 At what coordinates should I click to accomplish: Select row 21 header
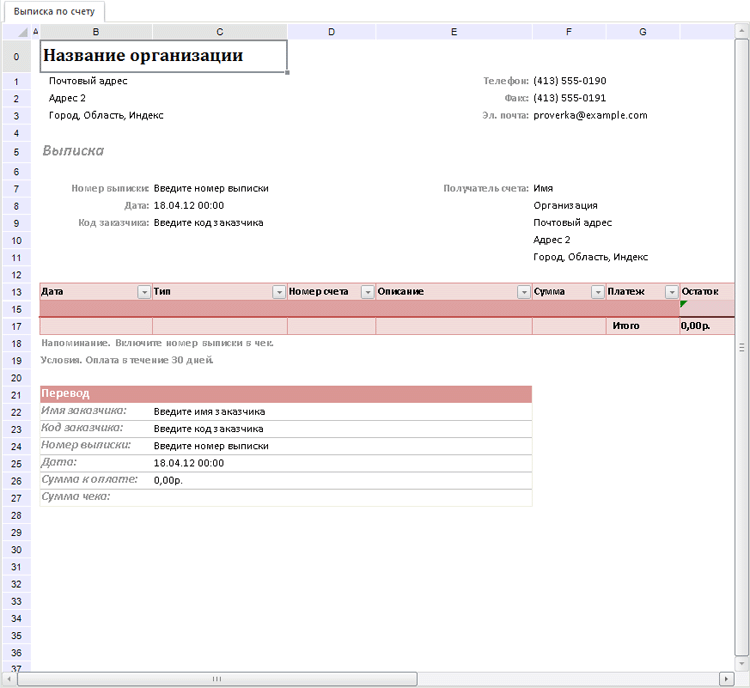coord(17,395)
